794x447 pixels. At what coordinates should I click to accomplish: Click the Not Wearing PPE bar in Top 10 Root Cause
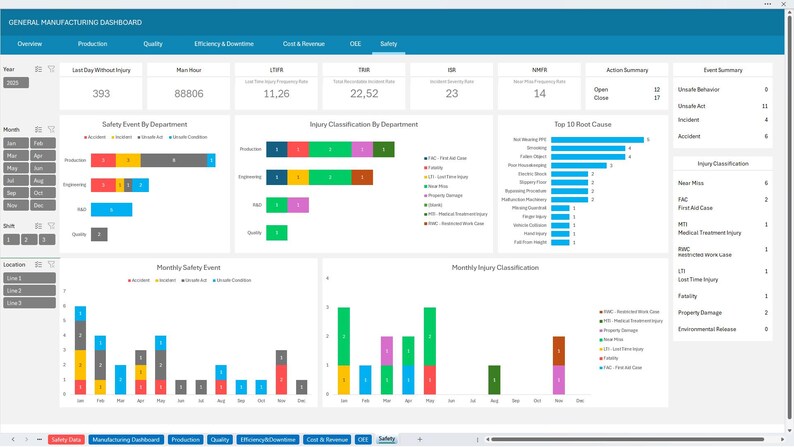[598, 140]
